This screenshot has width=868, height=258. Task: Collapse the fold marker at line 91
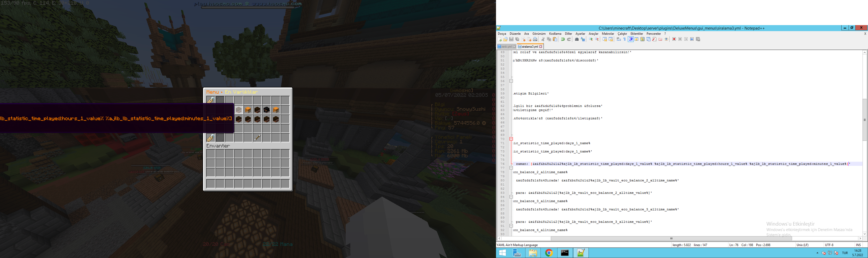511,226
